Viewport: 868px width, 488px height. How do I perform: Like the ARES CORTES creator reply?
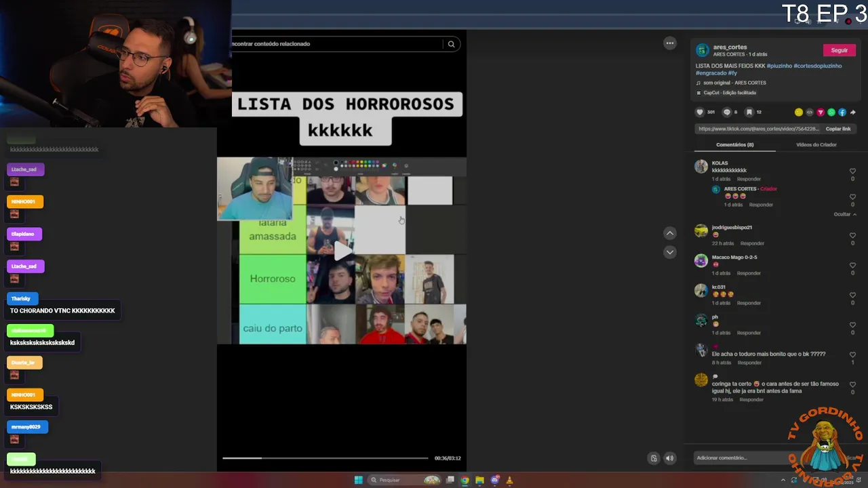(x=852, y=197)
